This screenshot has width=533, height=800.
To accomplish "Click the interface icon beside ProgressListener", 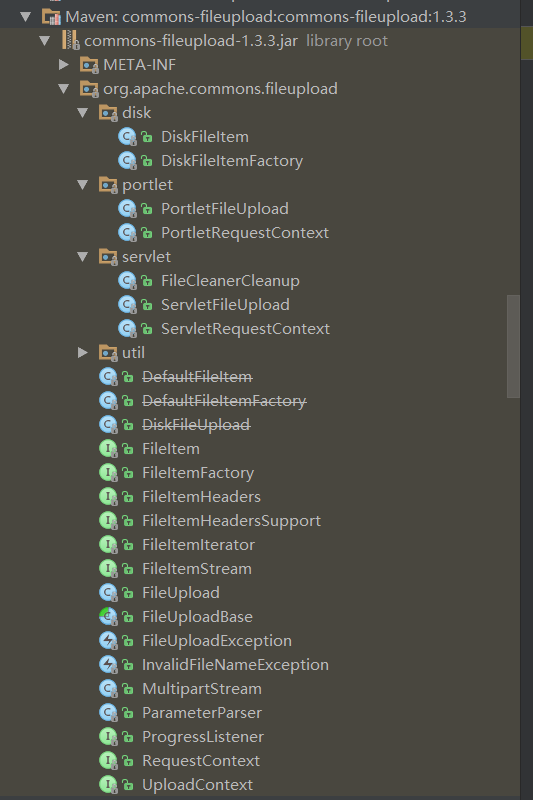I will (108, 737).
